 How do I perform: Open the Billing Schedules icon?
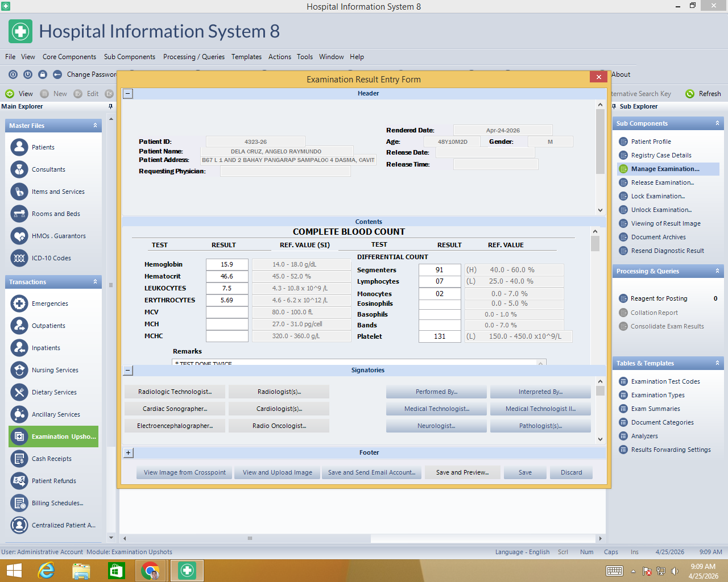(19, 503)
